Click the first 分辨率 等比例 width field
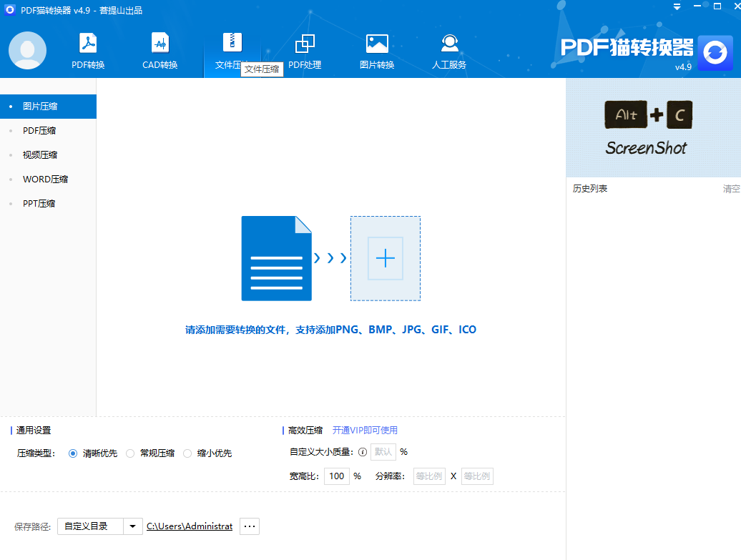741x560 pixels. [x=429, y=476]
